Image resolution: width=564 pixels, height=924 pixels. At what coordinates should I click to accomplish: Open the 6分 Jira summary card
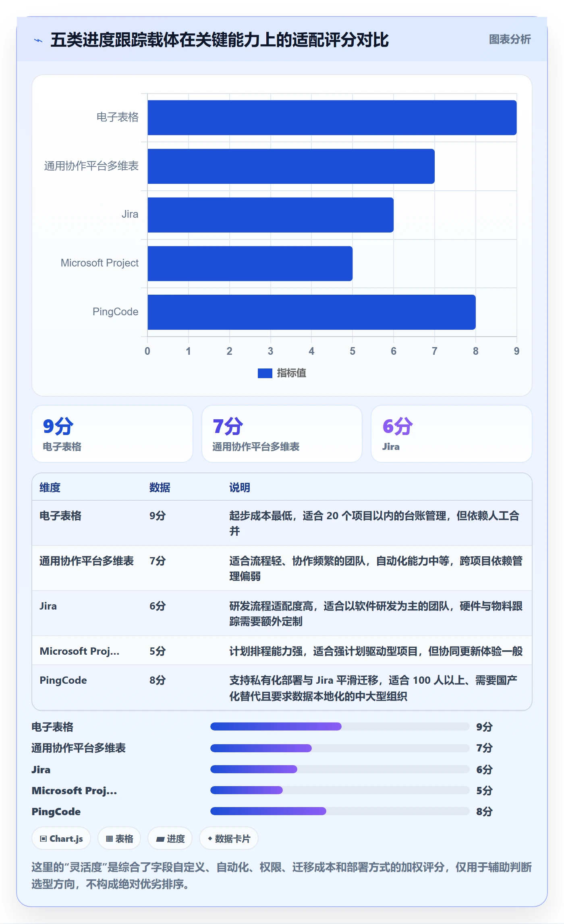point(452,434)
